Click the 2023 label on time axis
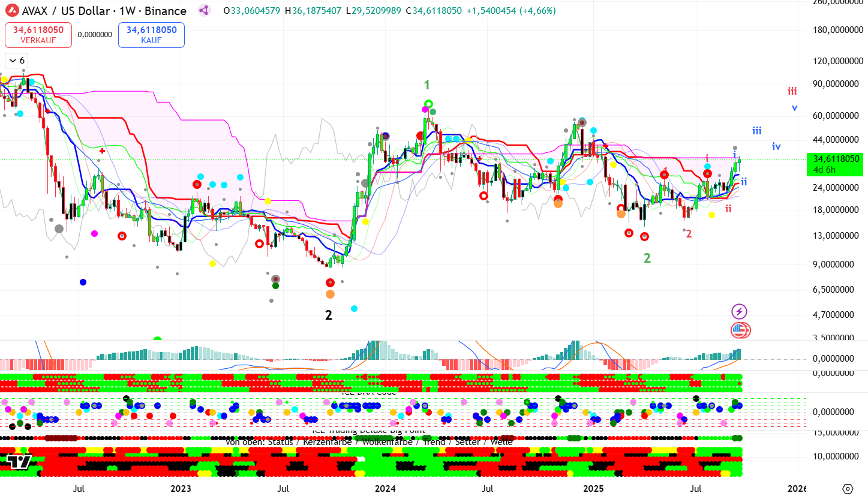 click(181, 489)
